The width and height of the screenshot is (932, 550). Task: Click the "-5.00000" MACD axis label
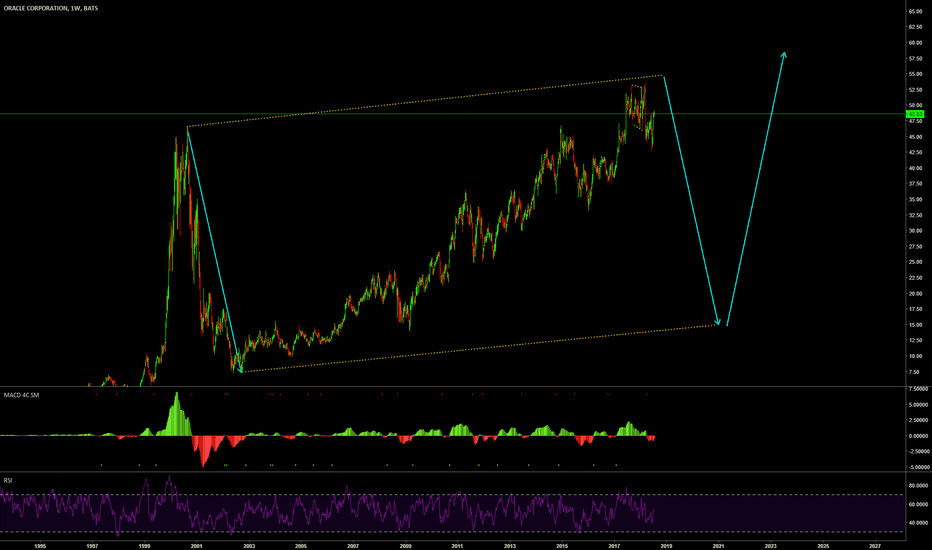[x=918, y=467]
